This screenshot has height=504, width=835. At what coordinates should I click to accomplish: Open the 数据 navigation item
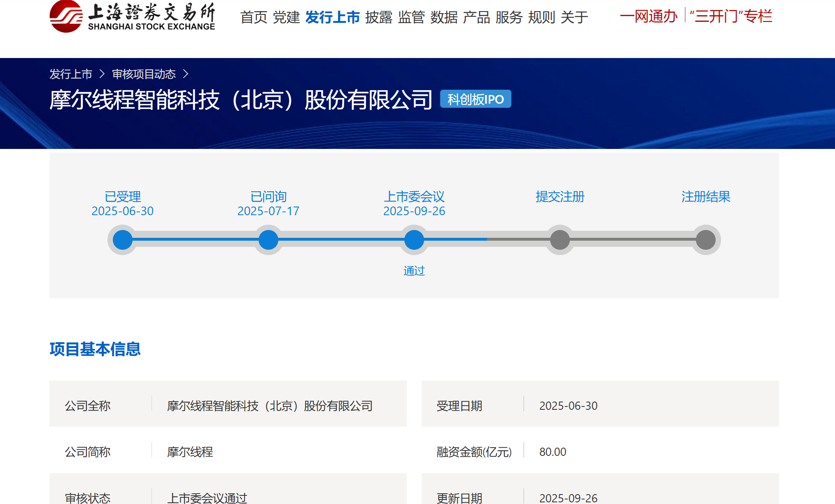tap(444, 17)
